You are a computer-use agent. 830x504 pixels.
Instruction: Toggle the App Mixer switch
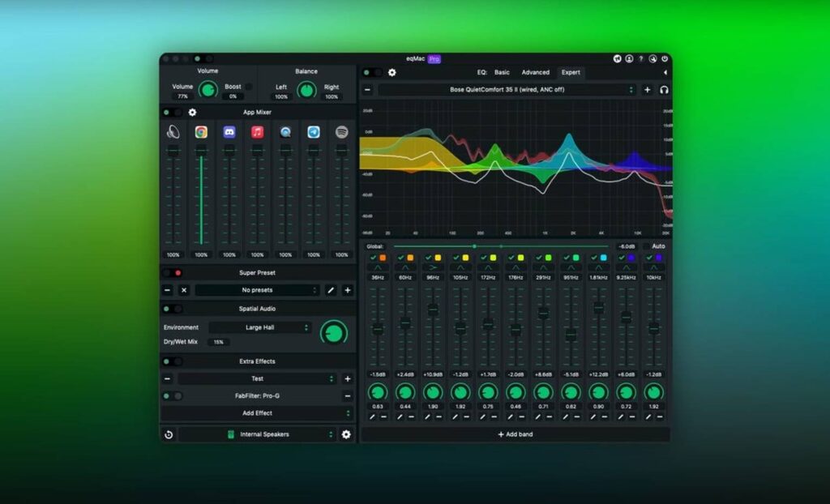(x=172, y=113)
